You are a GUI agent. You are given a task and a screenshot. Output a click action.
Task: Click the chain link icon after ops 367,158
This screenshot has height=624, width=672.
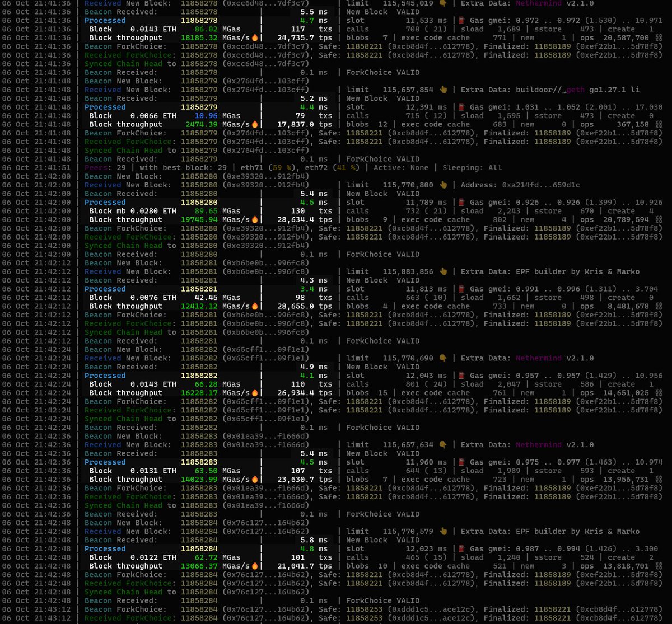coord(657,124)
